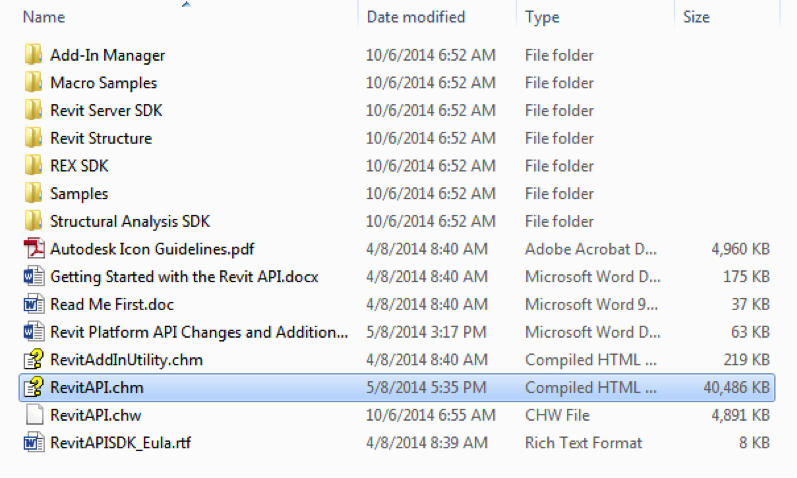797x478 pixels.
Task: Select the Samples folder name
Action: point(79,193)
